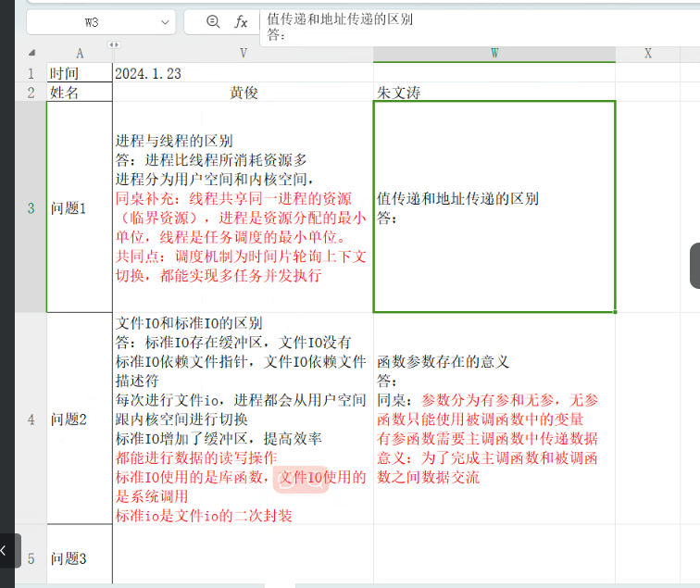Screen dimensions: 700x588
Task: Click the cell about 函数参数存在的意义
Action: pyautogui.click(x=494, y=419)
